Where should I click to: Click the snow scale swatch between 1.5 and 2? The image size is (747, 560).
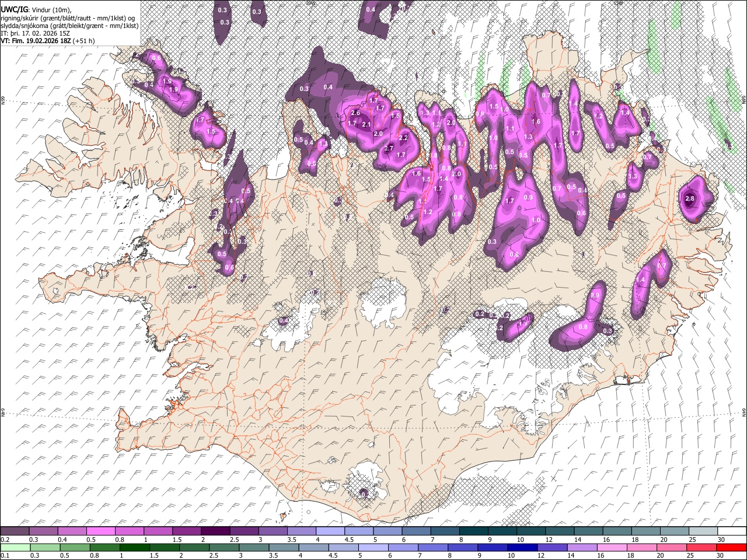tap(187, 531)
